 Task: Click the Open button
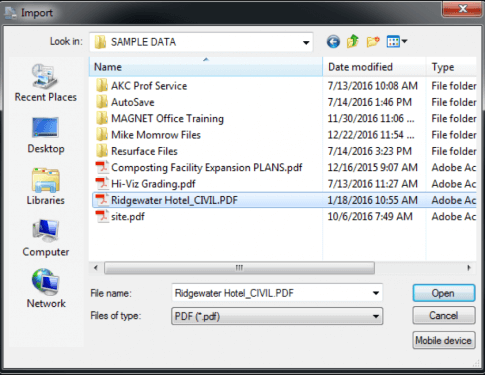click(x=444, y=293)
